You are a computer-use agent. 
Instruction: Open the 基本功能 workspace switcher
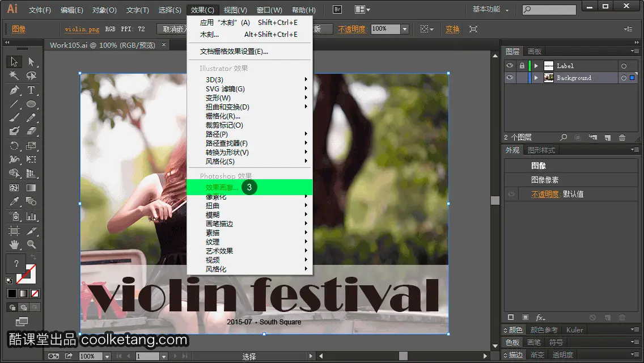pos(490,9)
